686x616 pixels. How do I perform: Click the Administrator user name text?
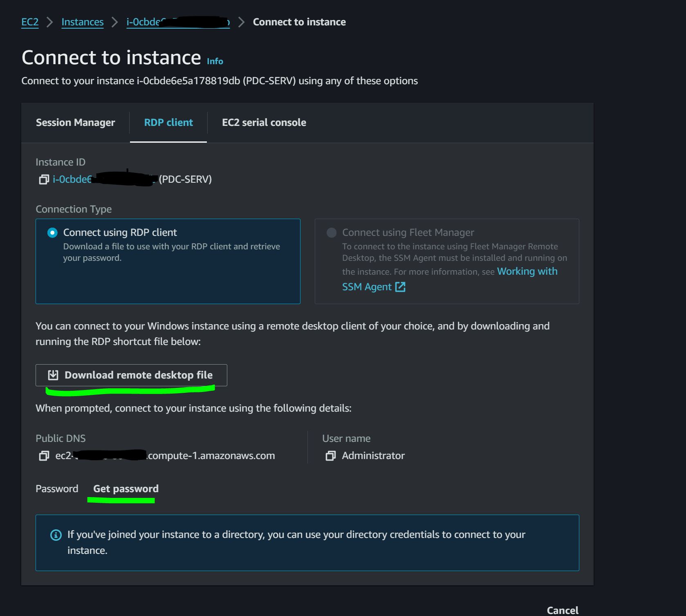coord(373,456)
